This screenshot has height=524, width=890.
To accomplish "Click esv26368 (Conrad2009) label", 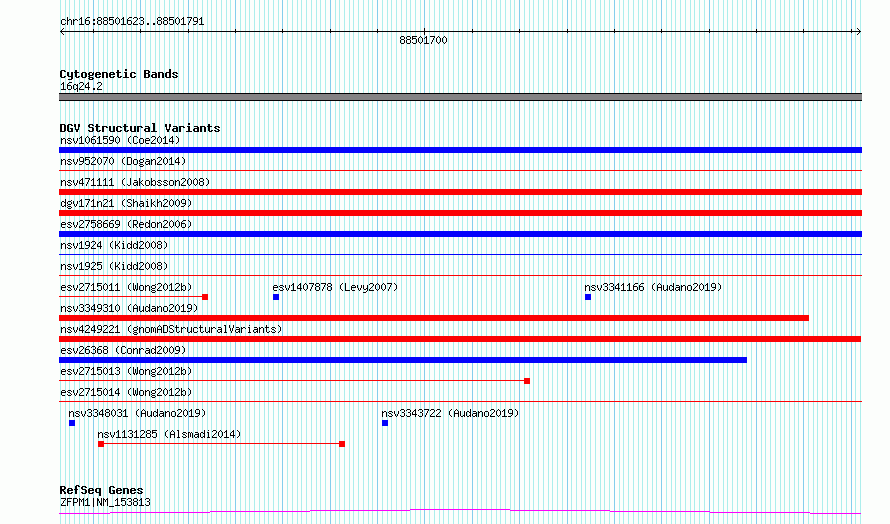I will pyautogui.click(x=123, y=350).
